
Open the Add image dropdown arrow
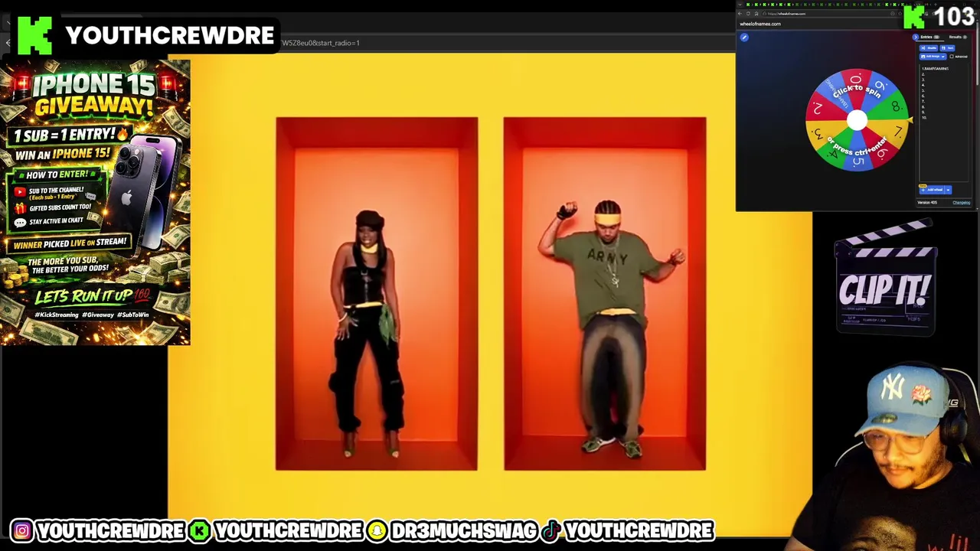(943, 57)
